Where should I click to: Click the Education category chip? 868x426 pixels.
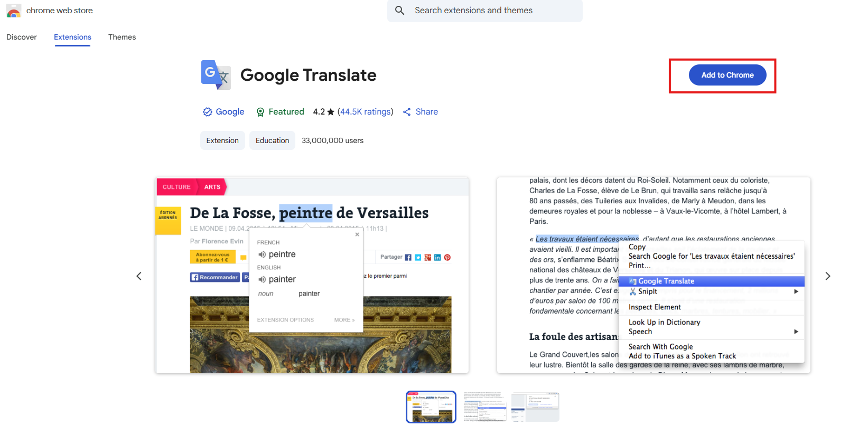click(272, 140)
